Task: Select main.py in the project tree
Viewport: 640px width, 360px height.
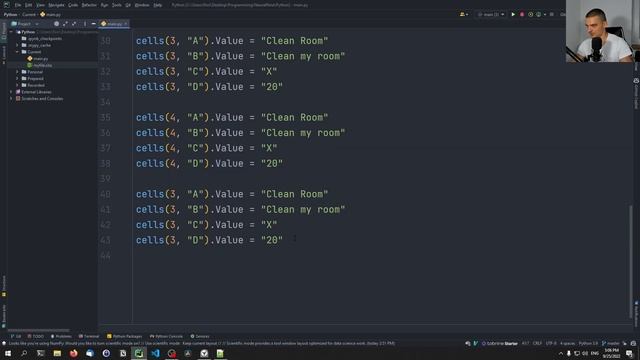Action: [38, 59]
